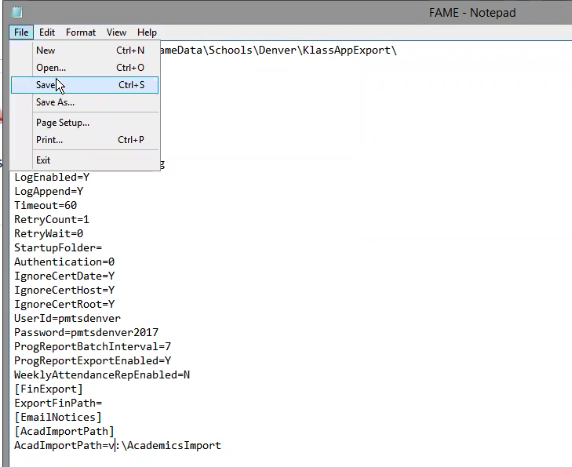The width and height of the screenshot is (572, 467).
Task: Select Open... in the File menu
Action: pos(85,67)
